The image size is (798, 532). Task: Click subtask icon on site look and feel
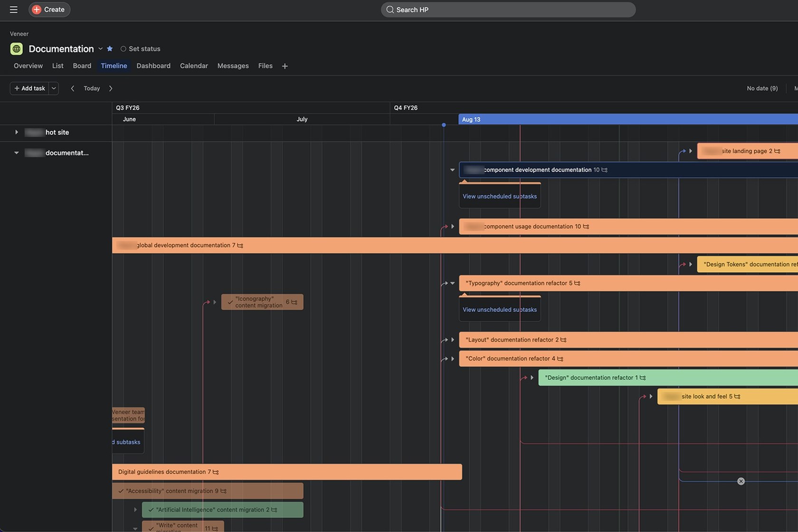(737, 396)
